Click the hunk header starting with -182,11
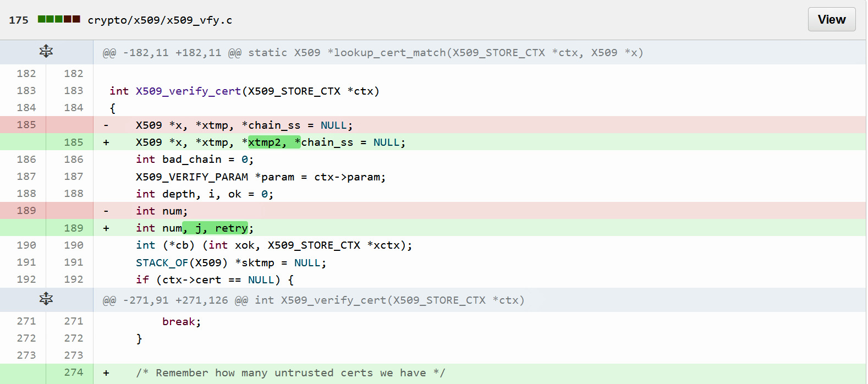 pos(372,53)
